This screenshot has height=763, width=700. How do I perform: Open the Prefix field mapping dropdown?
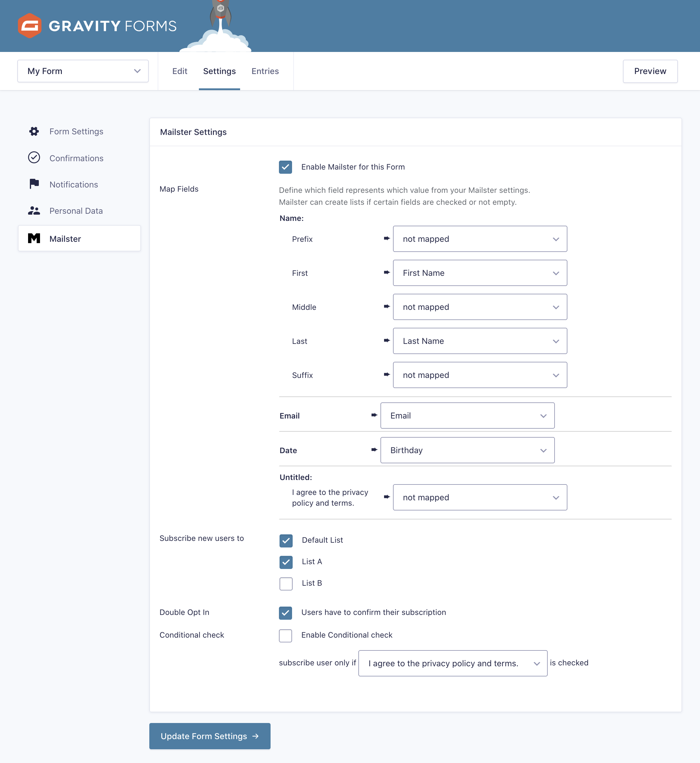(x=480, y=239)
